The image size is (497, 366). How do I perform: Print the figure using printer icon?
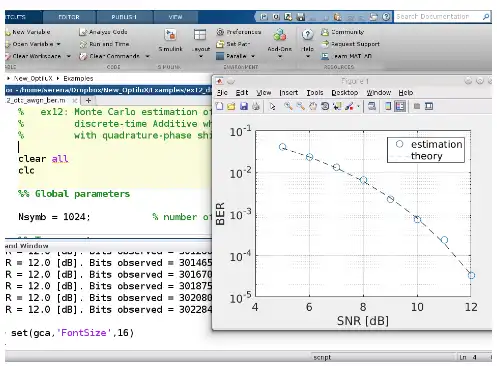click(256, 106)
